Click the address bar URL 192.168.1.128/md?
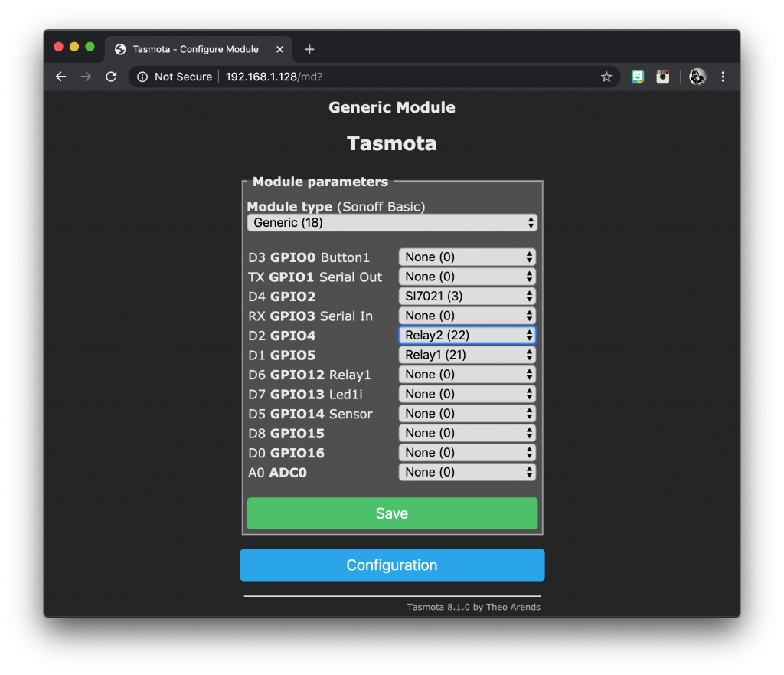This screenshot has width=784, height=675. 274,77
